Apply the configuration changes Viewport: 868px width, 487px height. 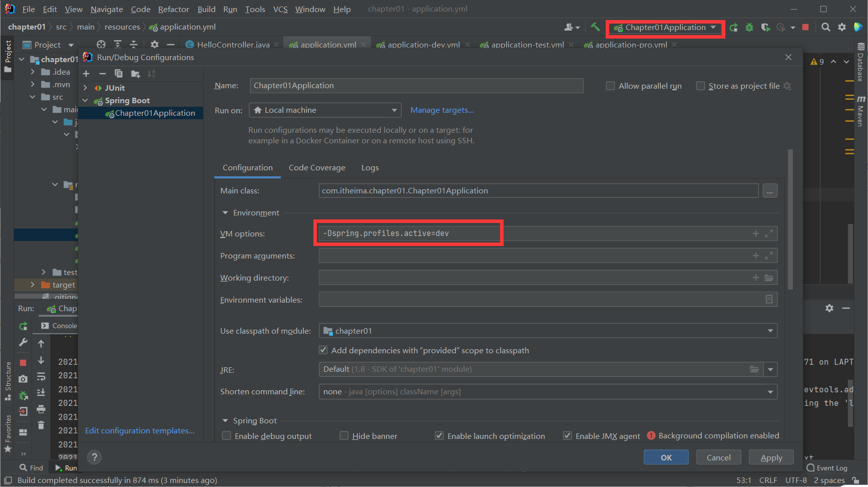pyautogui.click(x=770, y=457)
